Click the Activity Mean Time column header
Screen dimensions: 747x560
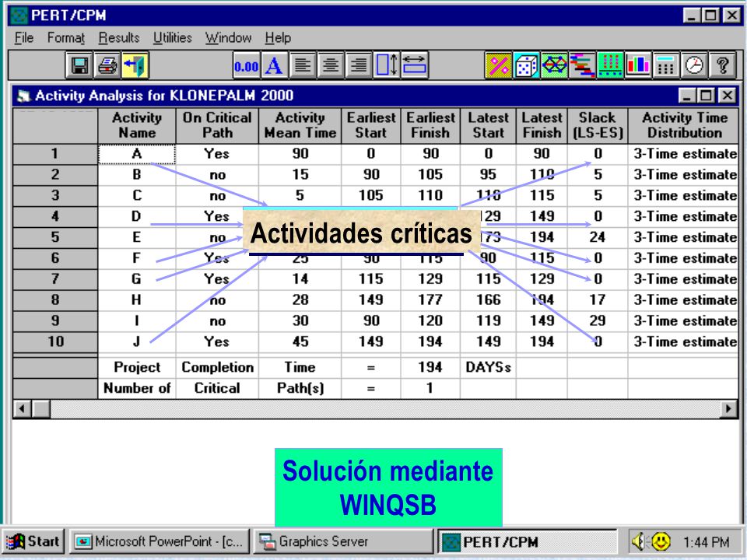300,125
